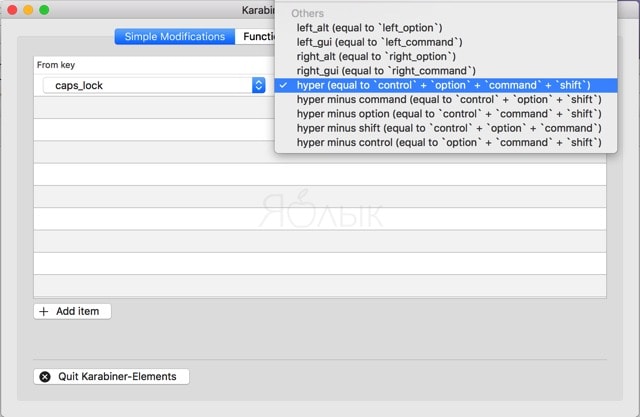Click the checkmark beside the hyper entry

click(x=284, y=85)
